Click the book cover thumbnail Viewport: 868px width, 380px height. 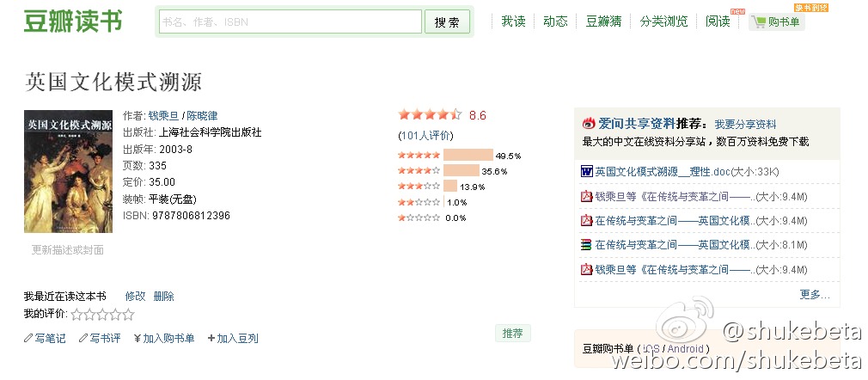pyautogui.click(x=56, y=171)
